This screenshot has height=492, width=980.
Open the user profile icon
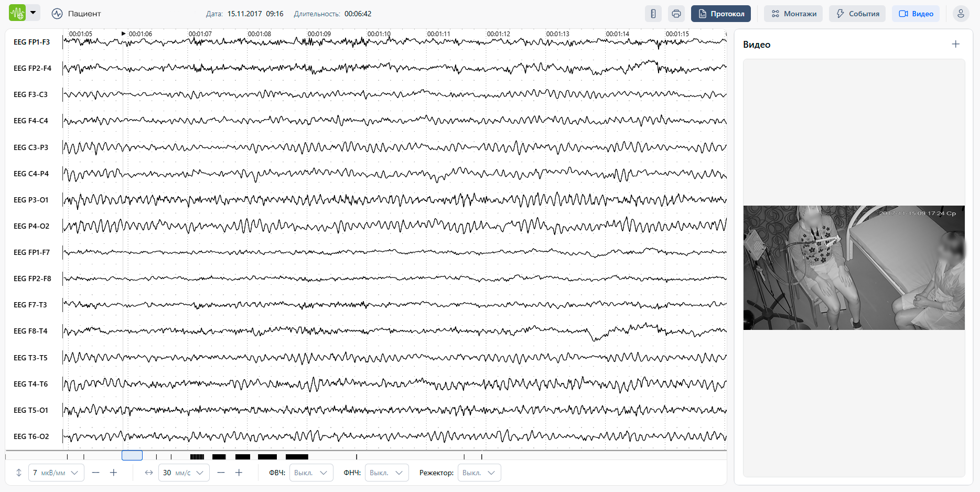coord(961,14)
